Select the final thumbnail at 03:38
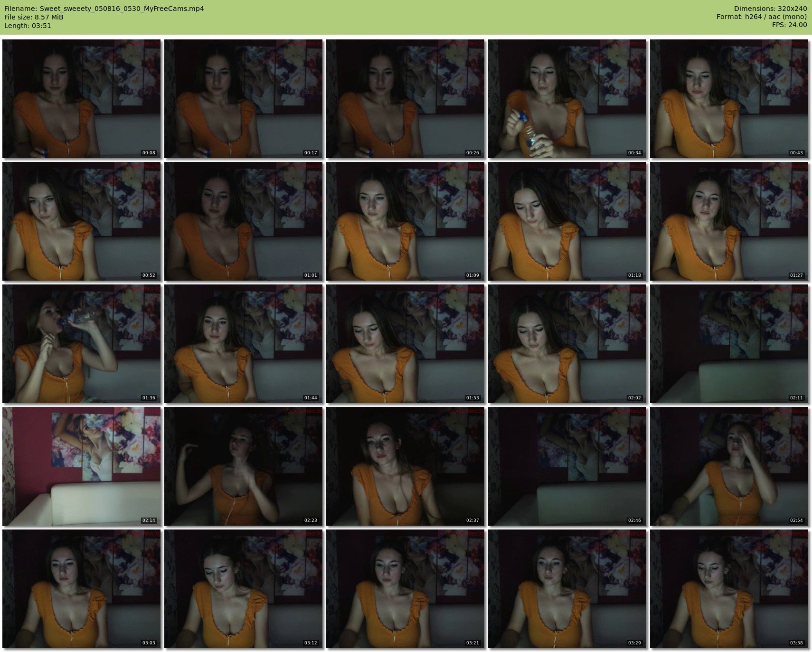The height and width of the screenshot is (652, 812). (x=729, y=589)
